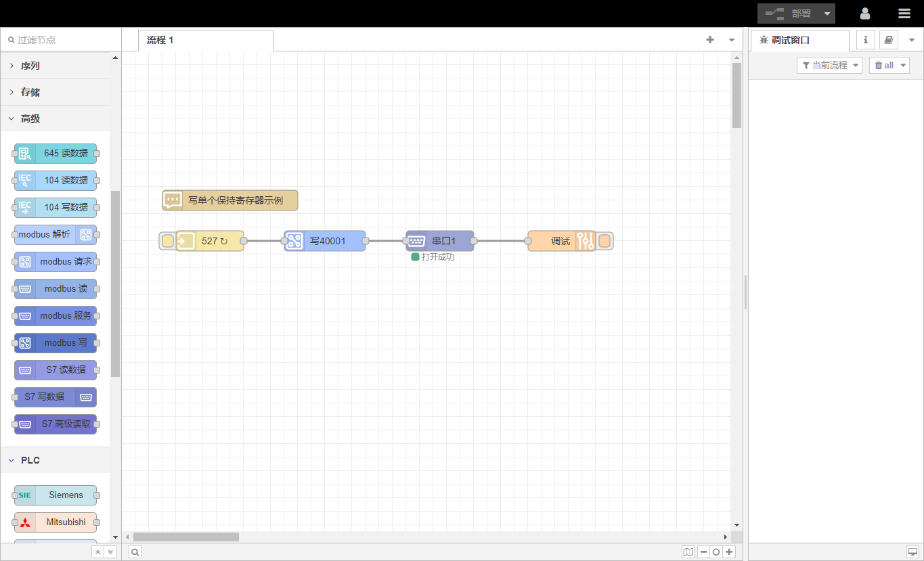Switch to the 调试窗口 sidebar tab

click(x=790, y=40)
